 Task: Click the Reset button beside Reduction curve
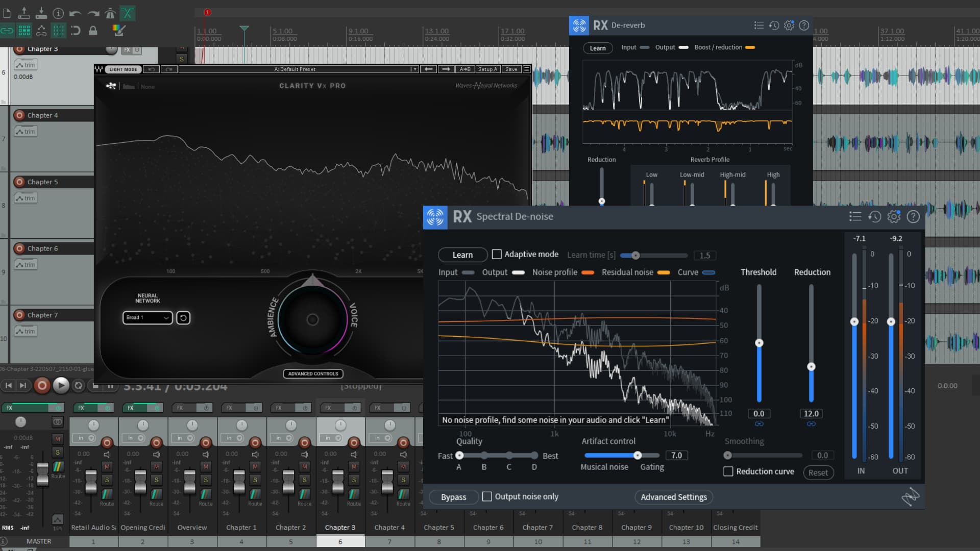pyautogui.click(x=818, y=472)
